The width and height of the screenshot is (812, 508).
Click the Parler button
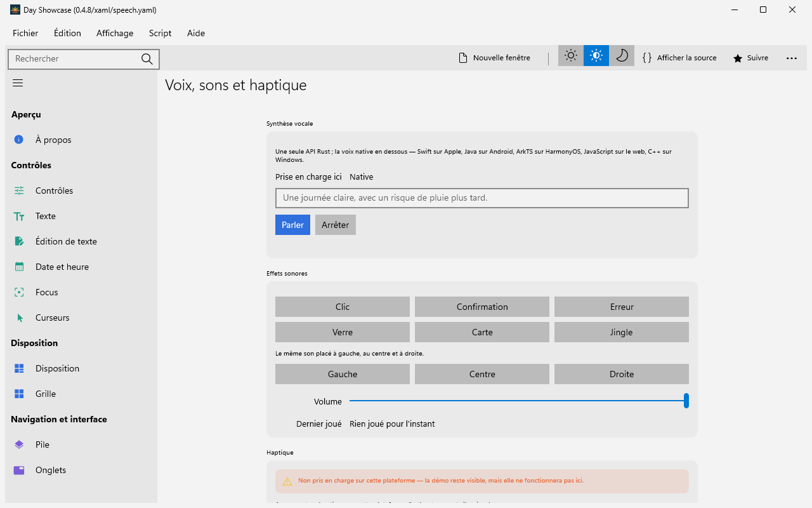click(x=292, y=225)
